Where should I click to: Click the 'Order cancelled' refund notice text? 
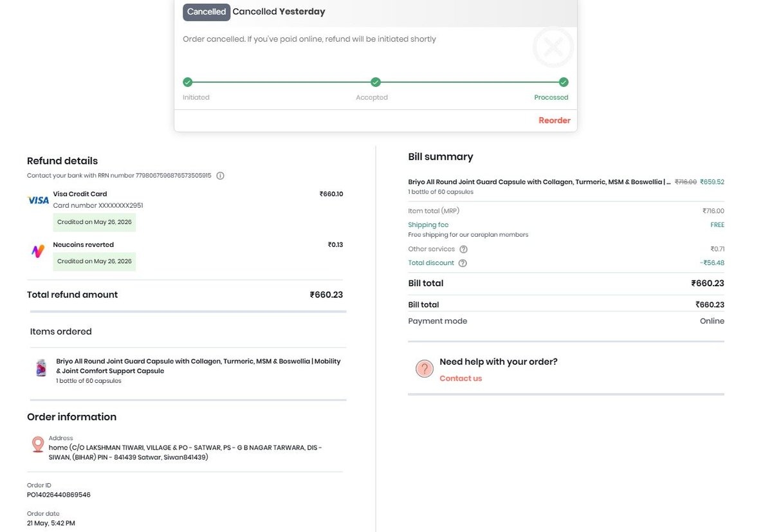click(309, 39)
